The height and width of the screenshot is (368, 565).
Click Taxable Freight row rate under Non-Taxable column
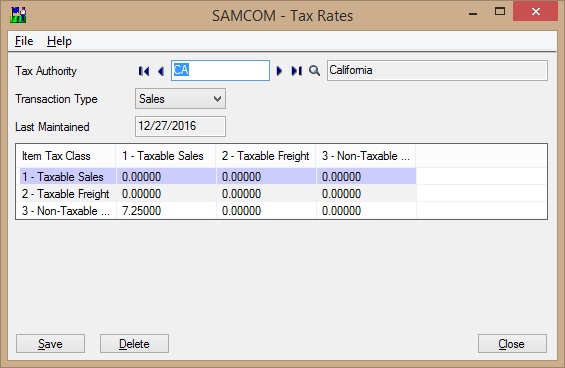pos(366,194)
